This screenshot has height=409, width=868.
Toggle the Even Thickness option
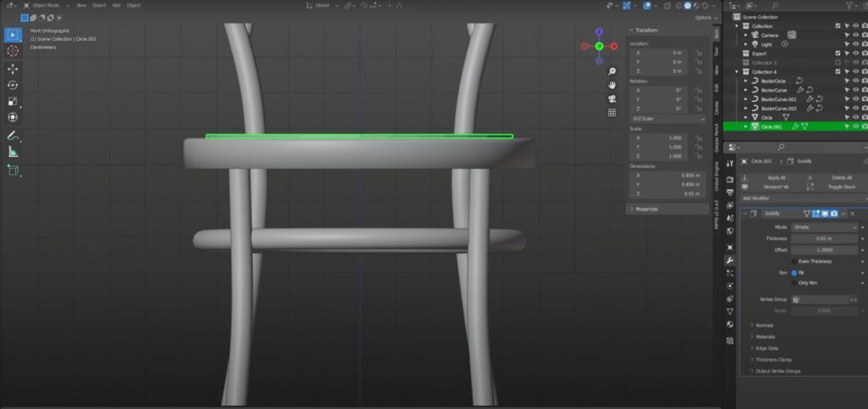(793, 261)
